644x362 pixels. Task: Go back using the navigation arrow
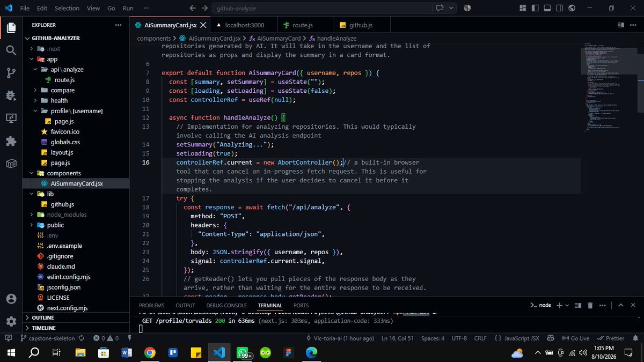click(x=193, y=9)
